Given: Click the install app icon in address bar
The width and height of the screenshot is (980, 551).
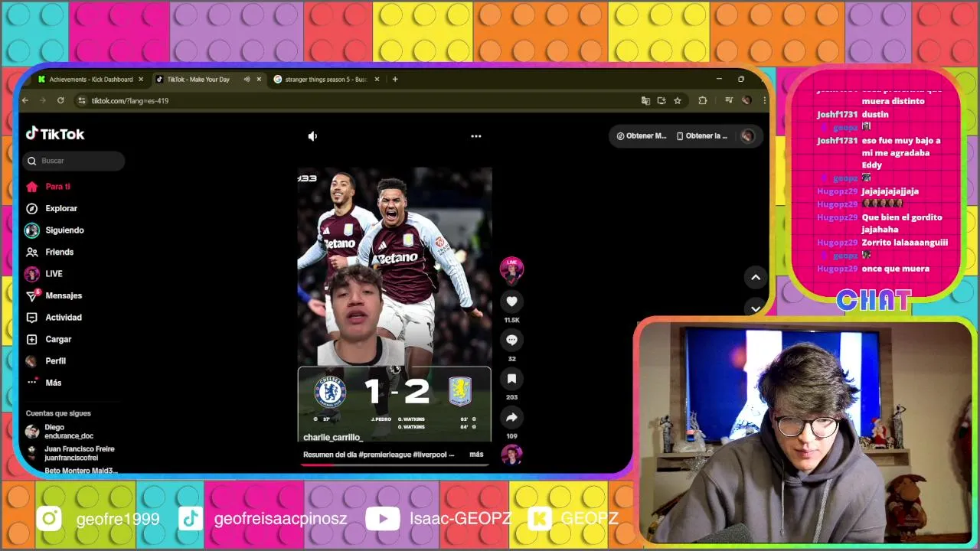Looking at the screenshot, I should point(661,100).
